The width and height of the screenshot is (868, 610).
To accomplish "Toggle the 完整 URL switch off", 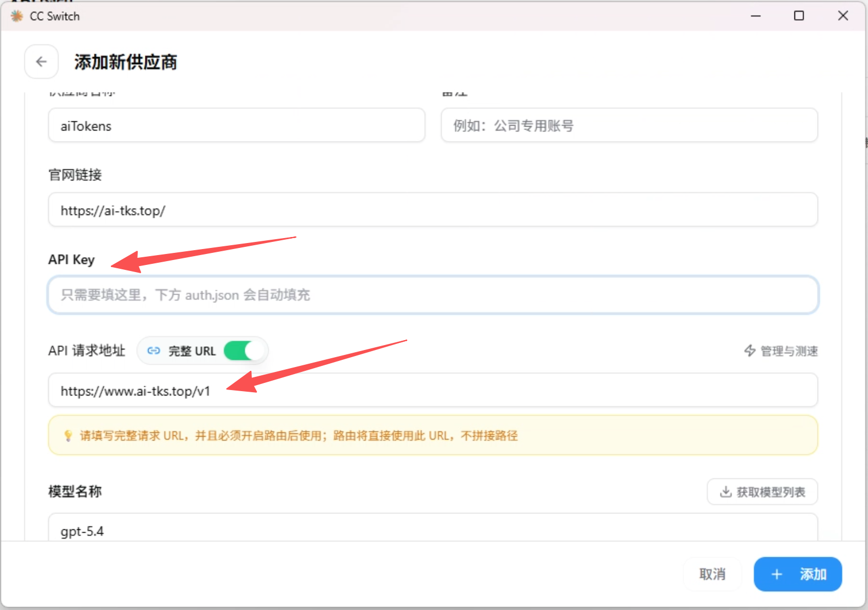I will coord(245,351).
